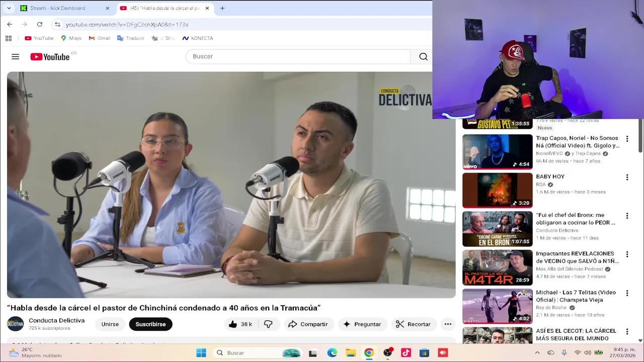Open weather widget 26°C Mayorm. nublado
The width and height of the screenshot is (644, 362).
pos(35,352)
